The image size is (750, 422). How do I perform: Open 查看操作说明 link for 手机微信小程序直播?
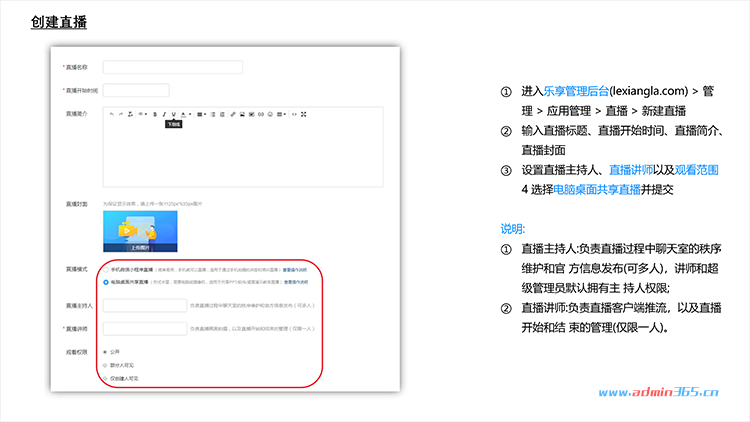click(295, 270)
